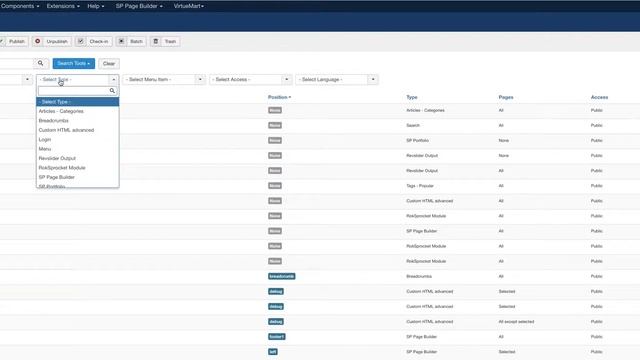Choose 'Custom HTML advanced' in the type dropdown list

coord(78,130)
